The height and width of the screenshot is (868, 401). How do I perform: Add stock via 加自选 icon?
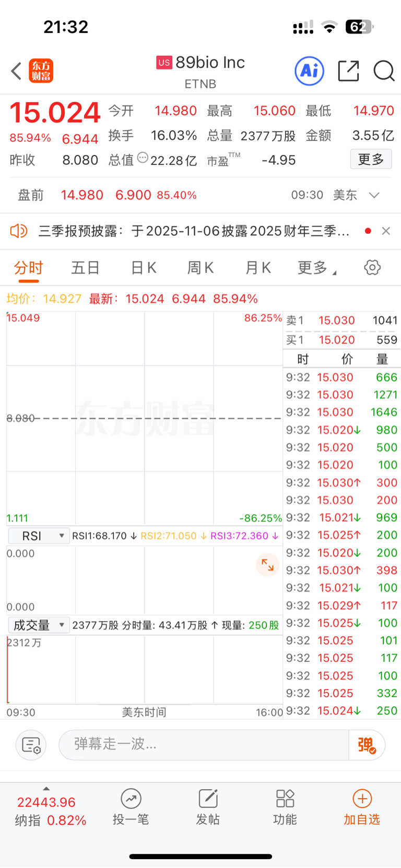(x=362, y=799)
